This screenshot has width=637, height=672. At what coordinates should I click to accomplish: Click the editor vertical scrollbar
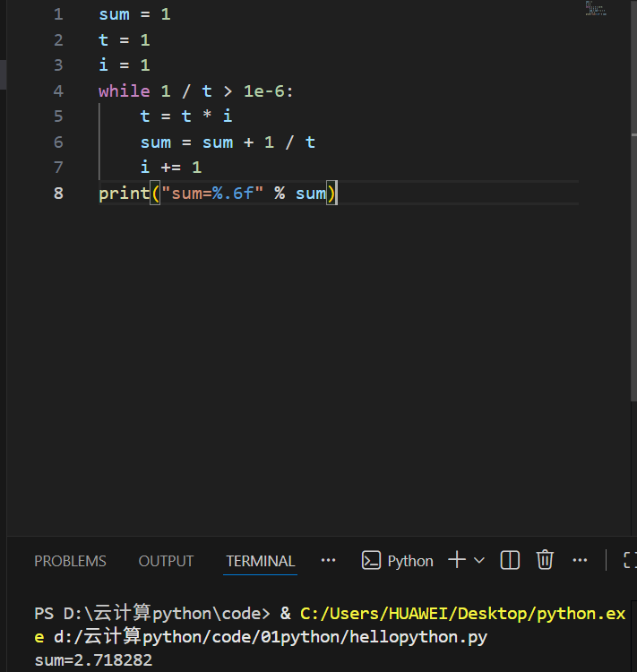point(633,202)
